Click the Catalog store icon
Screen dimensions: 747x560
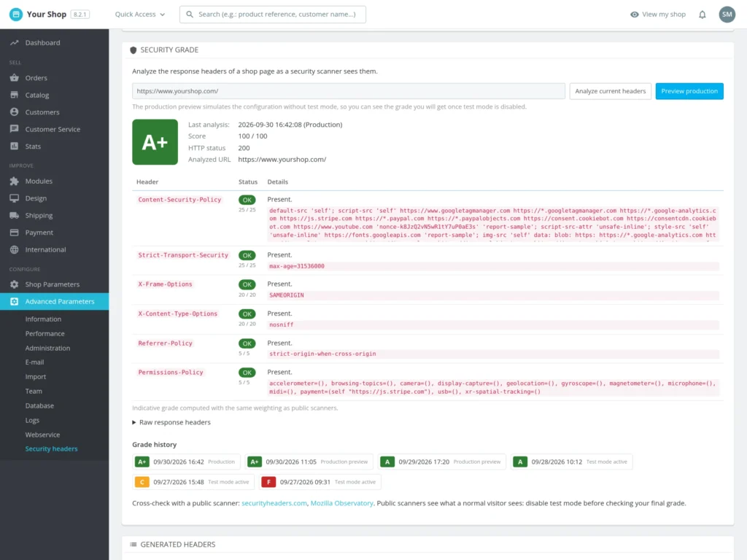tap(15, 95)
